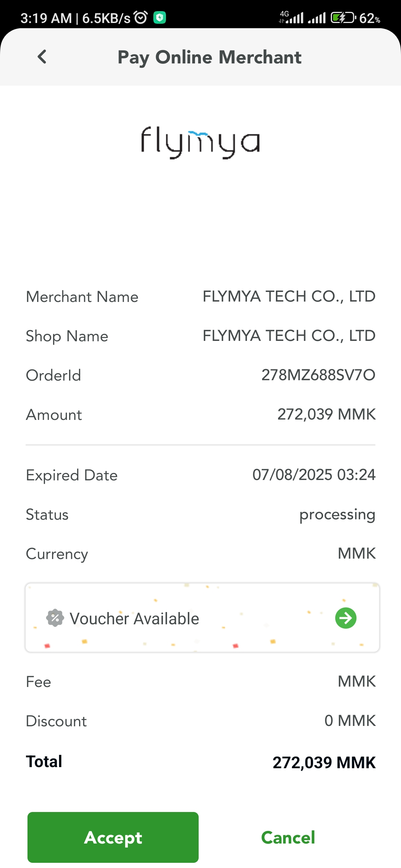This screenshot has height=868, width=401.
Task: Tap the OrderId value 278MZ688SV7O
Action: (x=318, y=375)
